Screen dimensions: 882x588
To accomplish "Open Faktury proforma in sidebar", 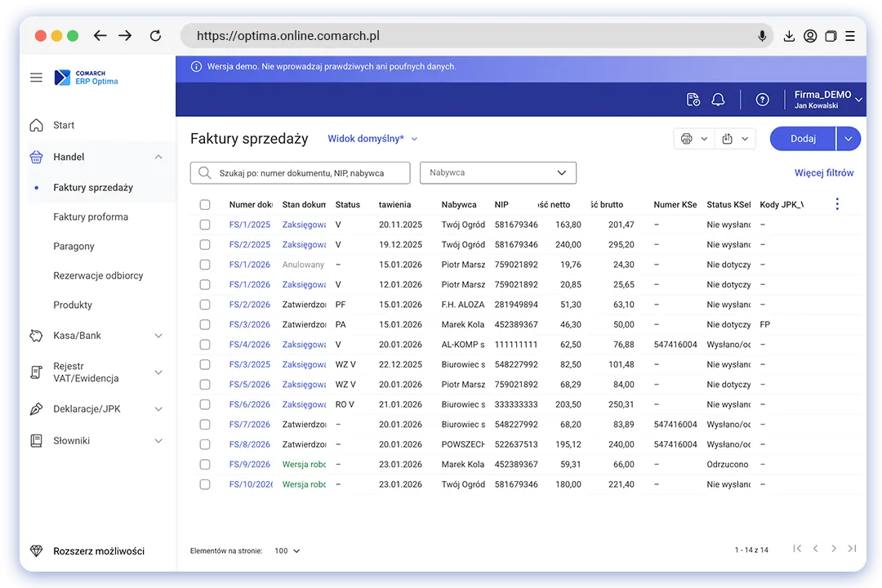I will pos(91,217).
